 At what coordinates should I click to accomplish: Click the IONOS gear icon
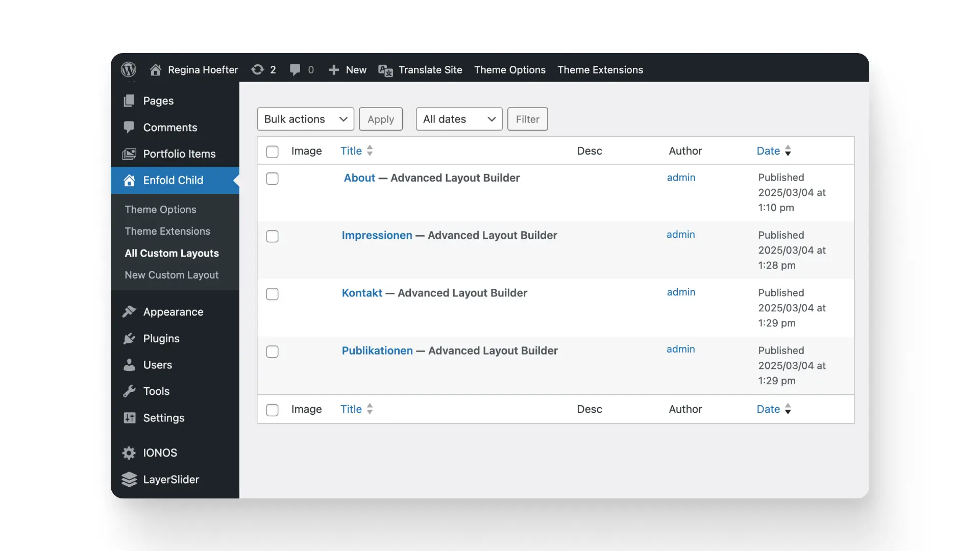129,453
